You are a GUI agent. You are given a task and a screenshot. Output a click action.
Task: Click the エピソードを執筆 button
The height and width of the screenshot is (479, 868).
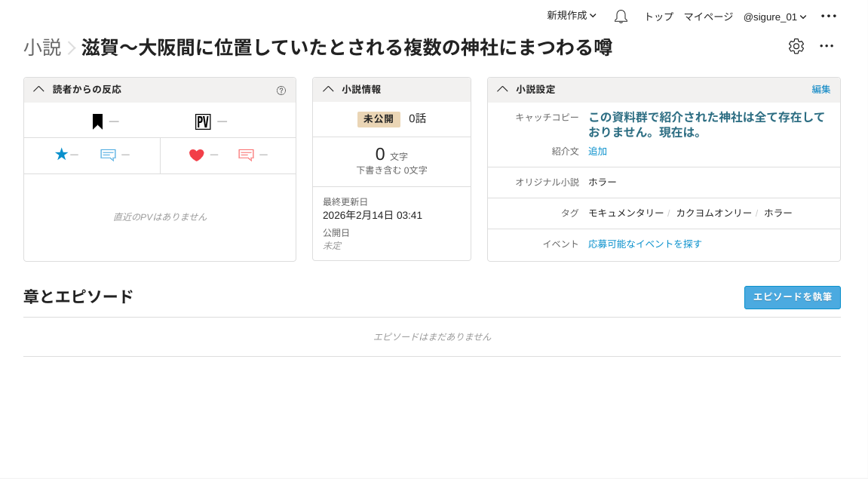click(792, 297)
